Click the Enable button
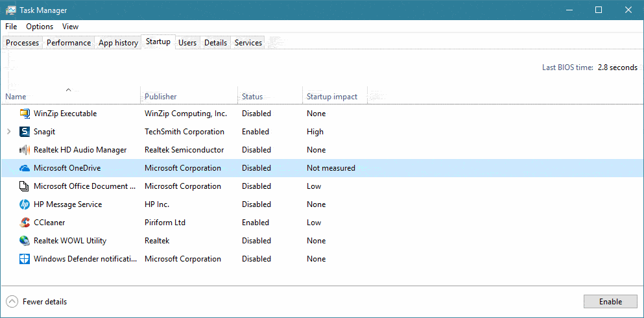644x318 pixels. (610, 302)
